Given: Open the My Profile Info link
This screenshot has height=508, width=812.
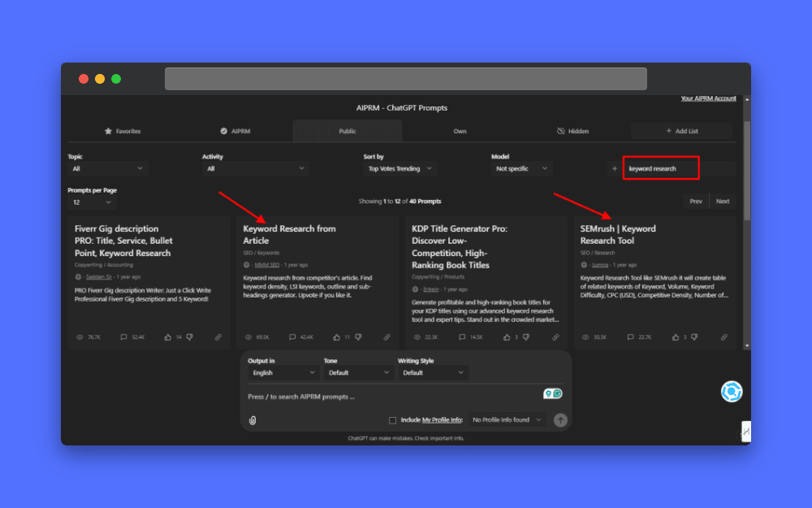Looking at the screenshot, I should 442,420.
